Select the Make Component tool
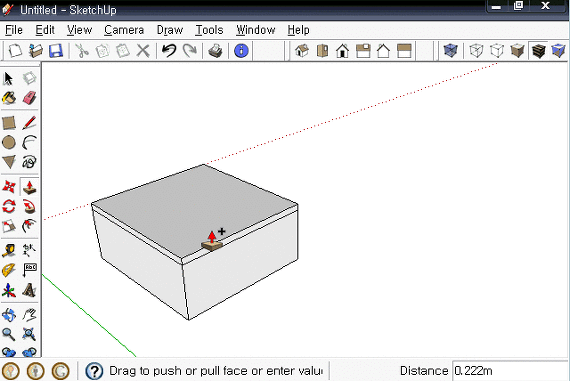Screen dimensions: 570x381 click(29, 78)
